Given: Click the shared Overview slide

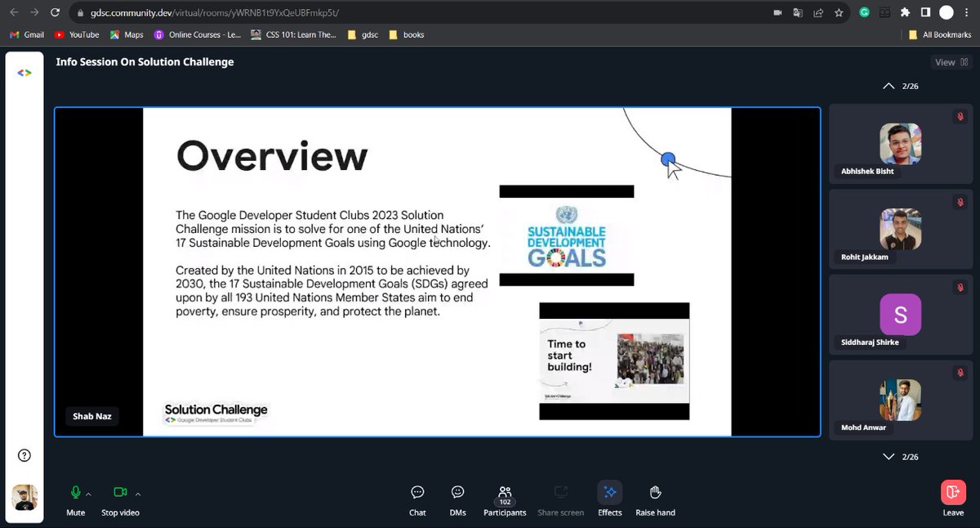Looking at the screenshot, I should pos(437,271).
